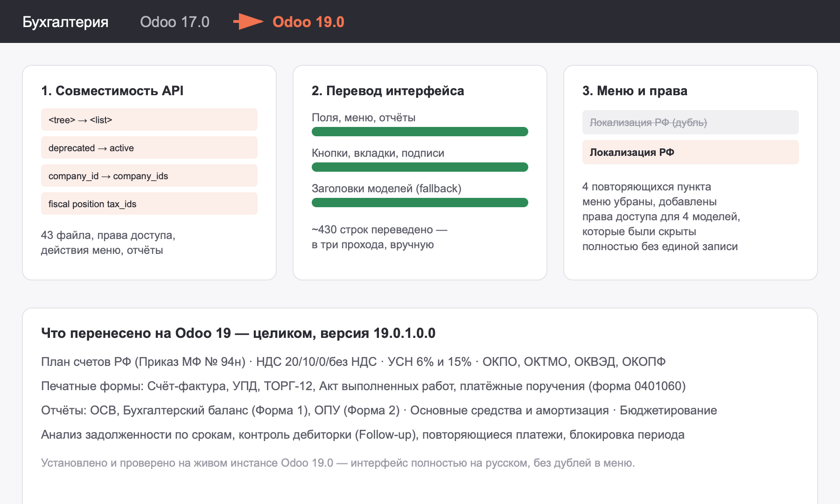Click the deprecated → active chip
Screen dimensions: 840x504
(x=149, y=147)
